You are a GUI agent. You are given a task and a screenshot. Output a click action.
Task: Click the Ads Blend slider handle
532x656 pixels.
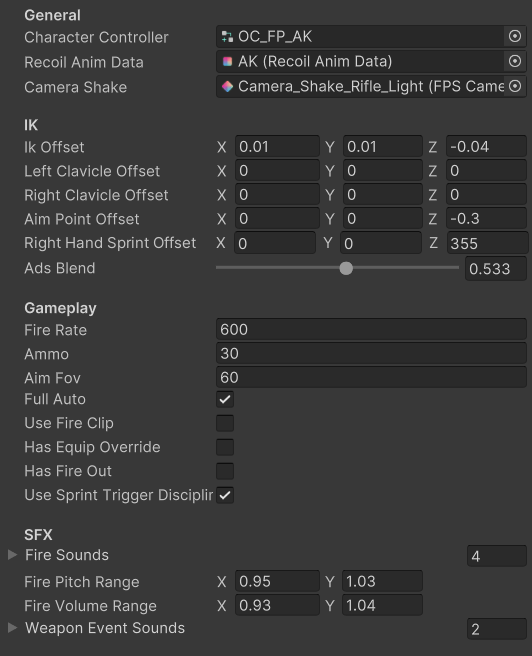(346, 268)
